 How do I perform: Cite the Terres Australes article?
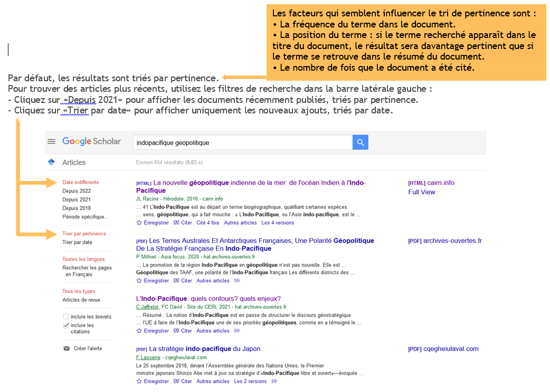pyautogui.click(x=183, y=281)
